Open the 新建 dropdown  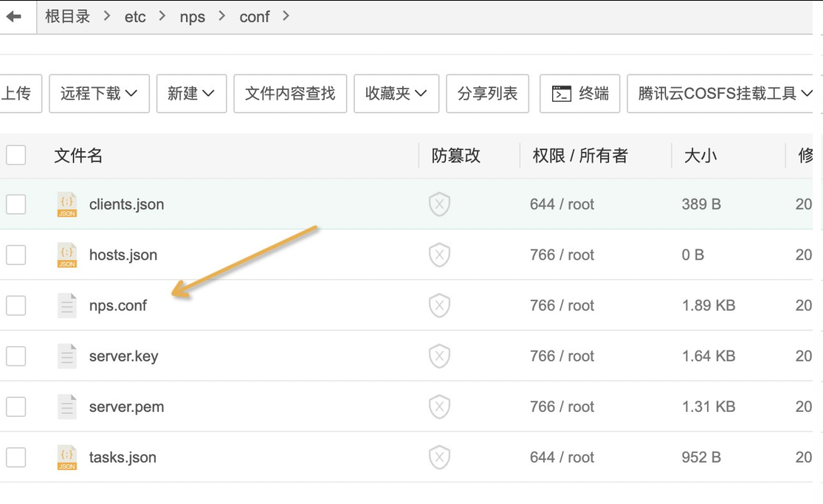click(x=192, y=94)
